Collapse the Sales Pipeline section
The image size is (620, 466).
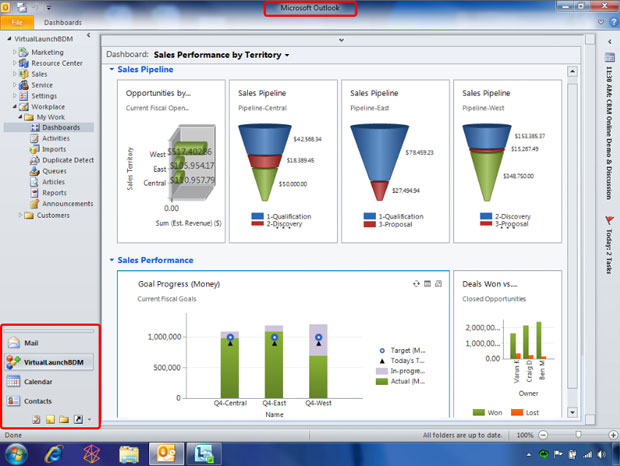(x=112, y=69)
